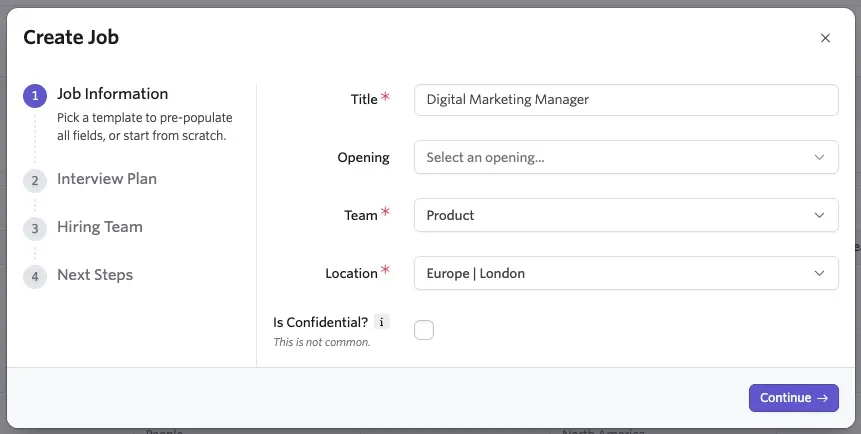Screen dimensions: 861x434
Task: Open the Location dropdown showing Europe | London
Action: (626, 273)
